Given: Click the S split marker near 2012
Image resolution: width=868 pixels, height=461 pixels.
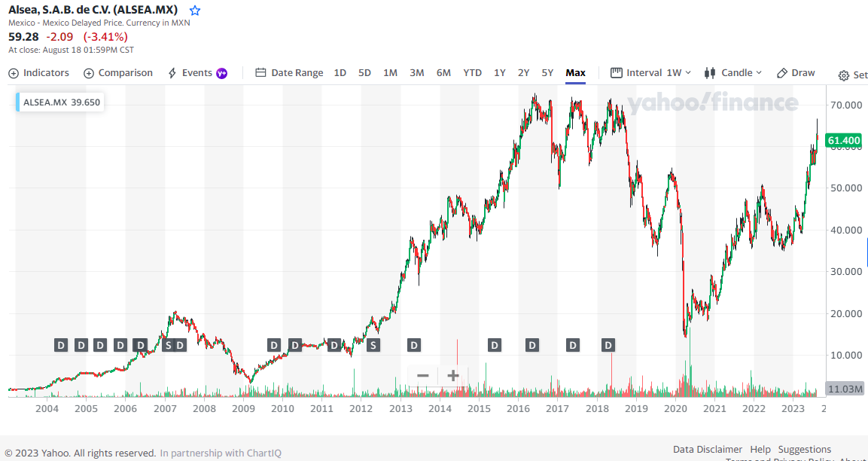Looking at the screenshot, I should (373, 346).
